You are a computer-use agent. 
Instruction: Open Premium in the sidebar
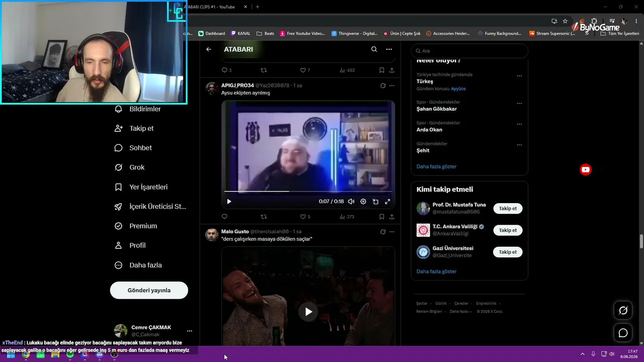(x=136, y=226)
